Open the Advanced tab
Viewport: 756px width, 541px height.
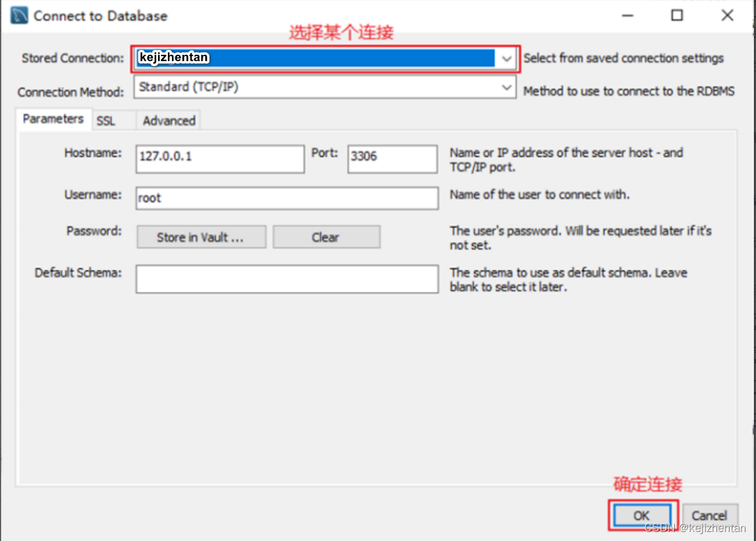coord(169,121)
